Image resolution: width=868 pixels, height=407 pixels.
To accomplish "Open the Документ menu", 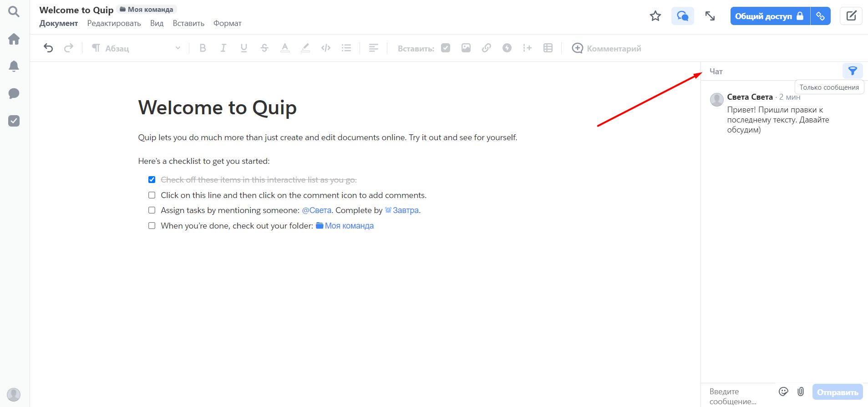I will coord(59,23).
